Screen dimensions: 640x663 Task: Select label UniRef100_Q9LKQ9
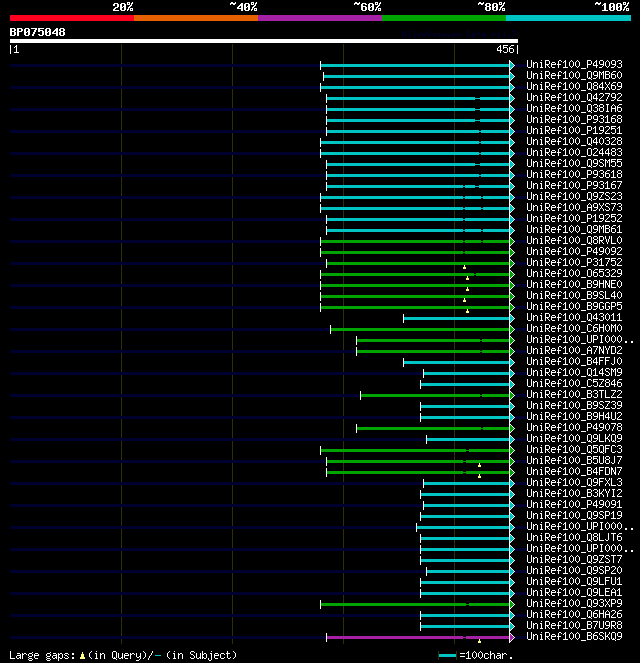(x=574, y=438)
